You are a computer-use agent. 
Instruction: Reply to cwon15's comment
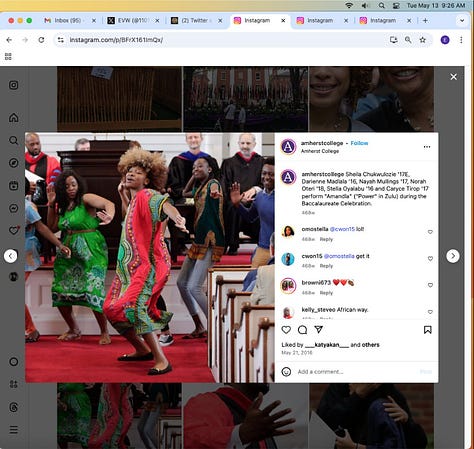326,266
